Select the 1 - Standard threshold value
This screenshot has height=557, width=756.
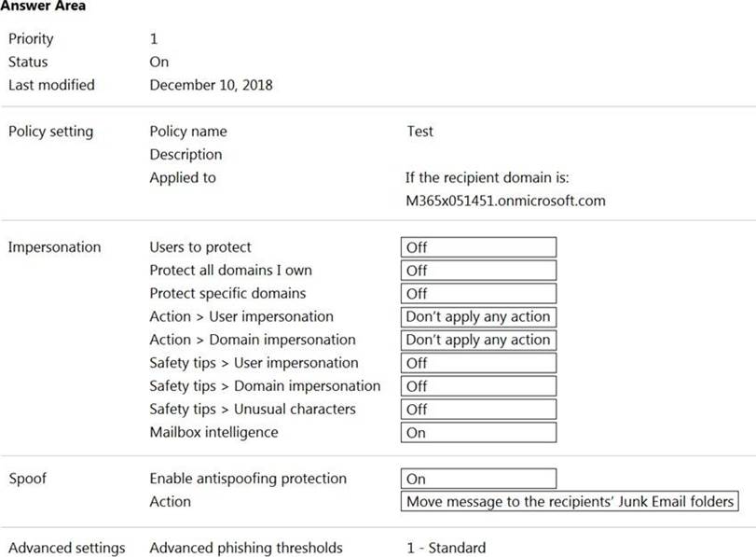(446, 548)
